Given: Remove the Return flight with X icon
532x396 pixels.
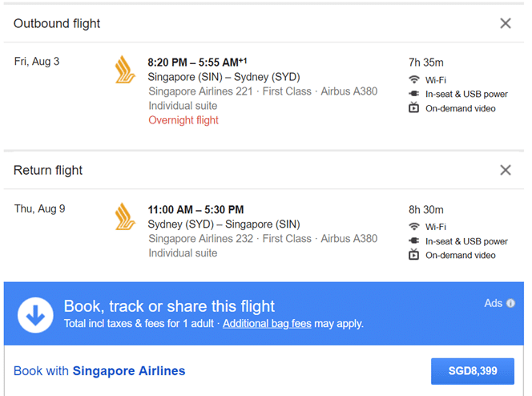Looking at the screenshot, I should pos(506,170).
